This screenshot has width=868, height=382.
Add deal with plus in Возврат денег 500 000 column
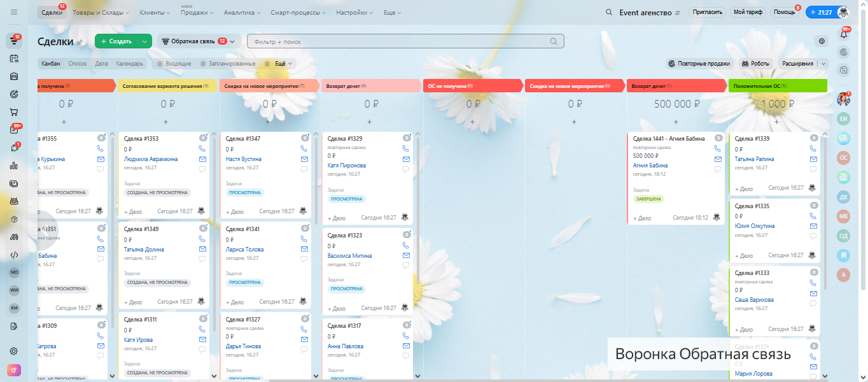click(676, 121)
